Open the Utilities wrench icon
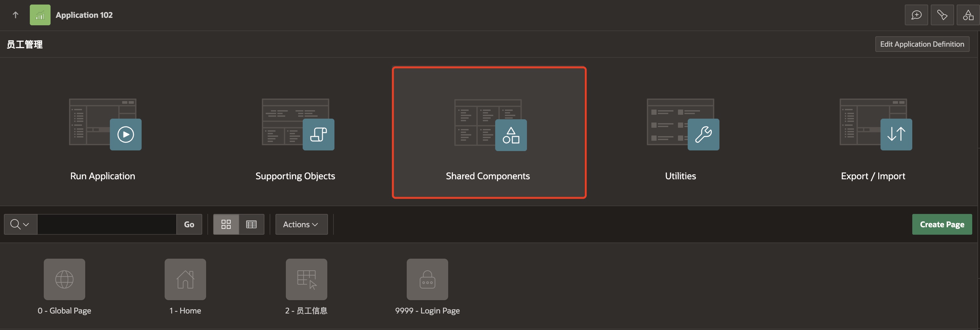 [x=703, y=134]
